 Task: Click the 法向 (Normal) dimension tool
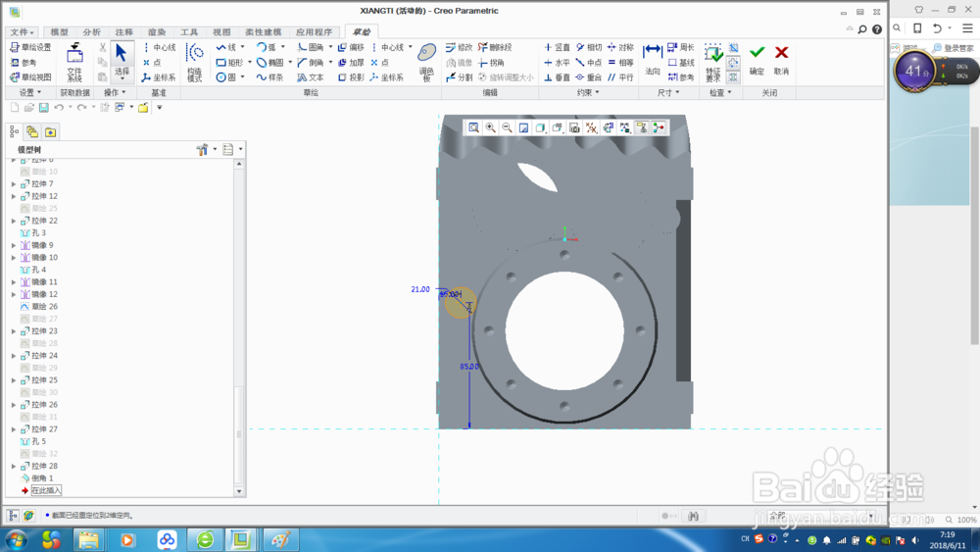tap(653, 60)
